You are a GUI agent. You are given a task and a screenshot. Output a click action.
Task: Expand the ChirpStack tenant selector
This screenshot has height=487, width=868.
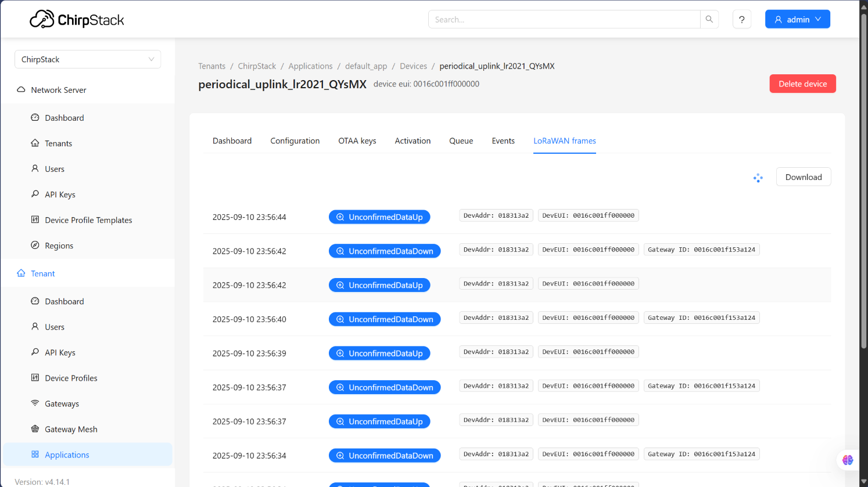88,59
